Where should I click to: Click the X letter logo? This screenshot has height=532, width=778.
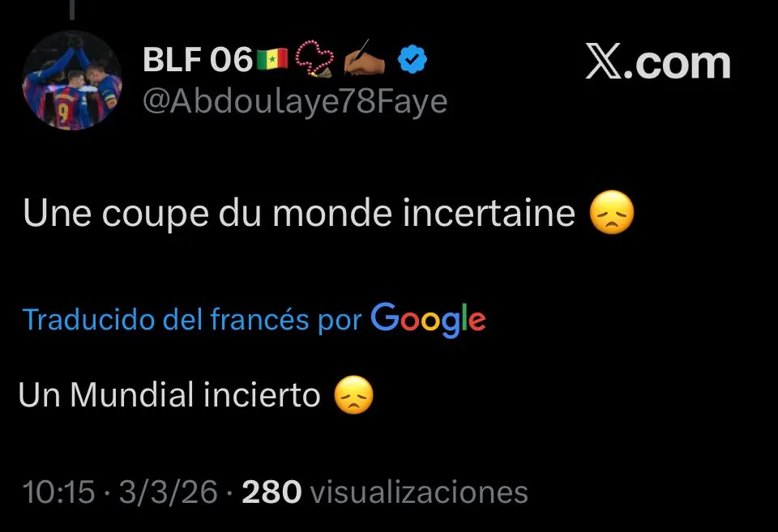coord(603,61)
